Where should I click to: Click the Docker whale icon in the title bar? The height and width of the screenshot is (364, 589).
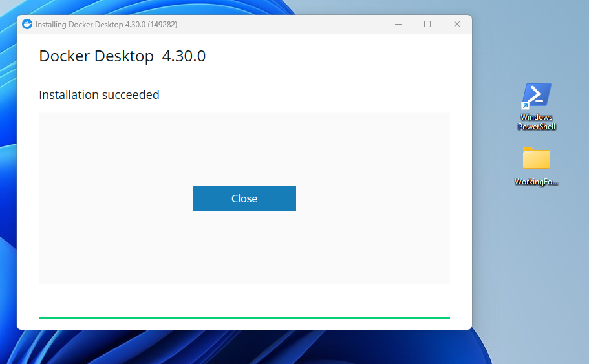click(27, 24)
